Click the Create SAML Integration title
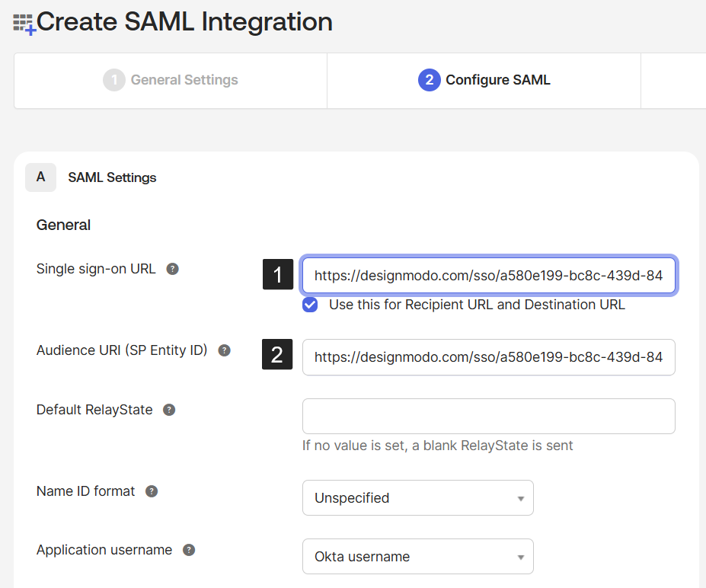Image resolution: width=706 pixels, height=588 pixels. [x=184, y=21]
